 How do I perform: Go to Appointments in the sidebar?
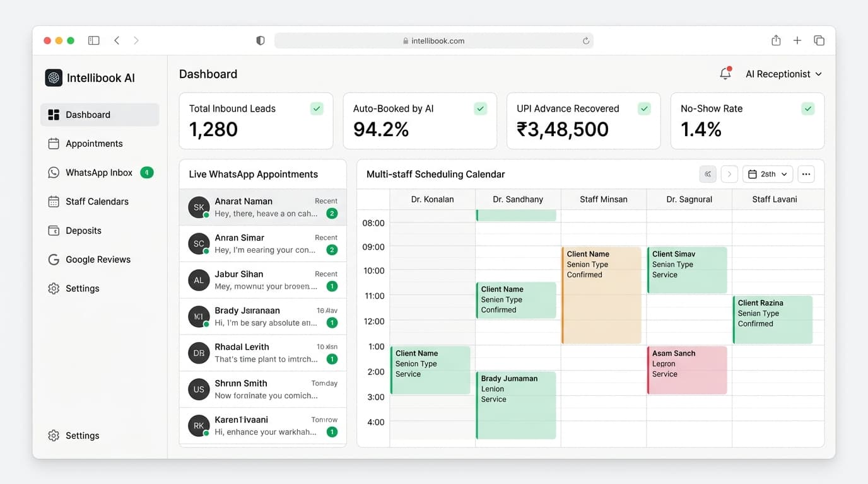pos(100,144)
